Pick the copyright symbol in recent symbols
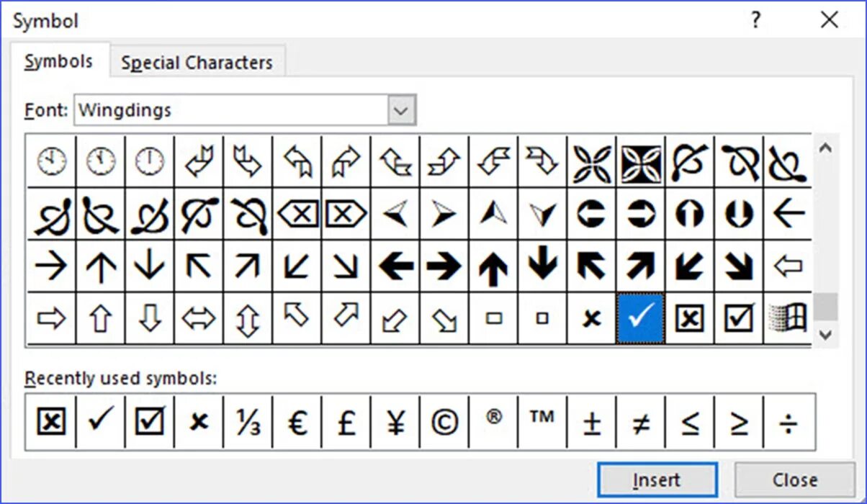The image size is (867, 504). click(444, 422)
